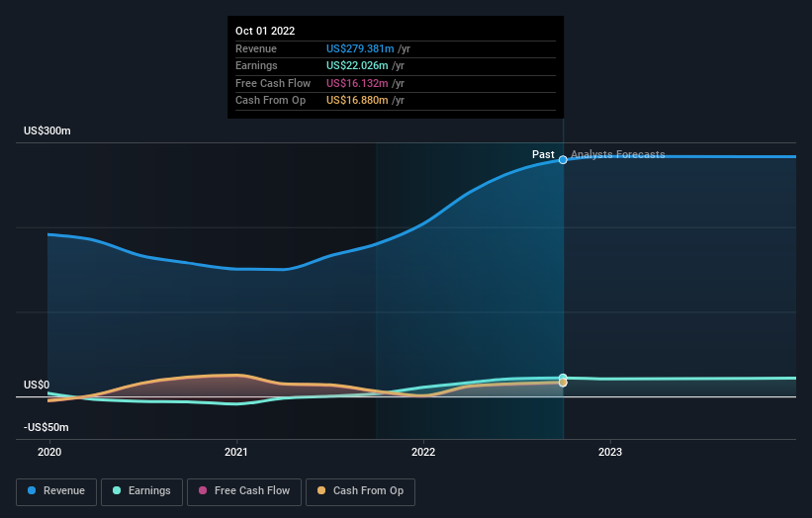The height and width of the screenshot is (518, 812).
Task: Click the US$0 y-axis label
Action: [x=37, y=385]
